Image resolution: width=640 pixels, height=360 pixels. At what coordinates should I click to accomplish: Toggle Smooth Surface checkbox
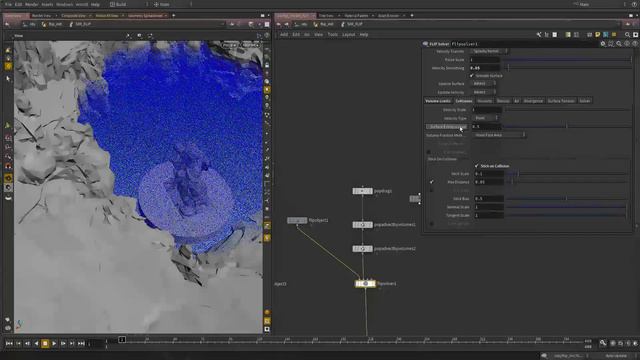pos(472,76)
